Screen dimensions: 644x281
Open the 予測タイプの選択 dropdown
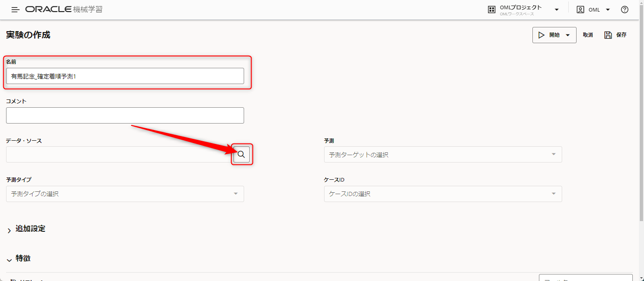[x=125, y=194]
